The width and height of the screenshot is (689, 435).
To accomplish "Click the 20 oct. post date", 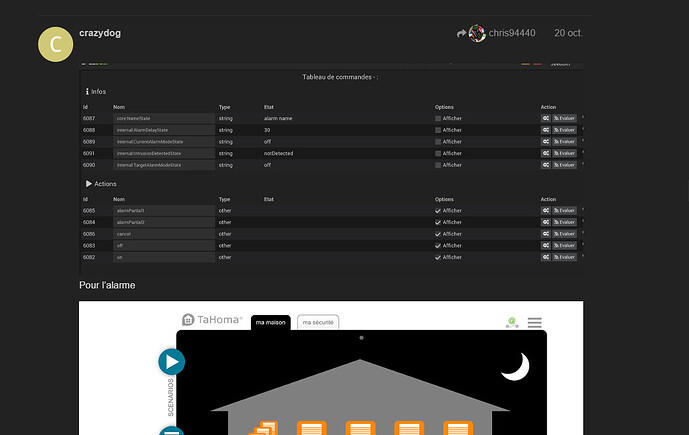I will 568,33.
